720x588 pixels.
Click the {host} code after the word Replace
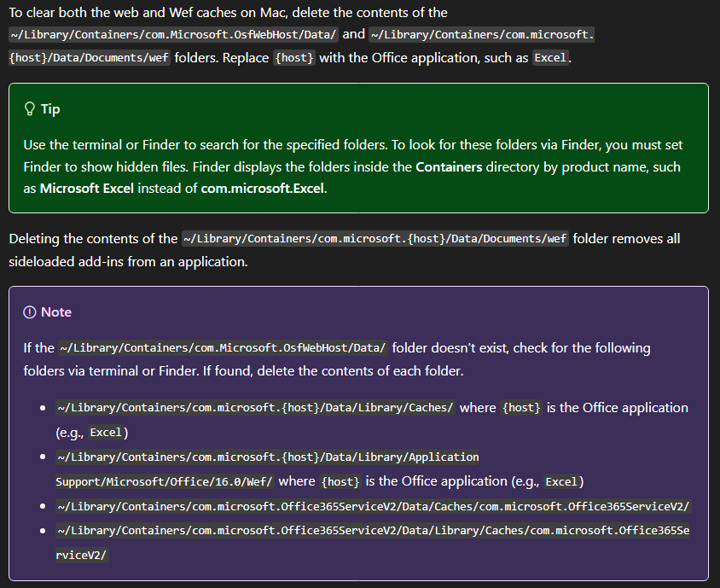(x=294, y=59)
